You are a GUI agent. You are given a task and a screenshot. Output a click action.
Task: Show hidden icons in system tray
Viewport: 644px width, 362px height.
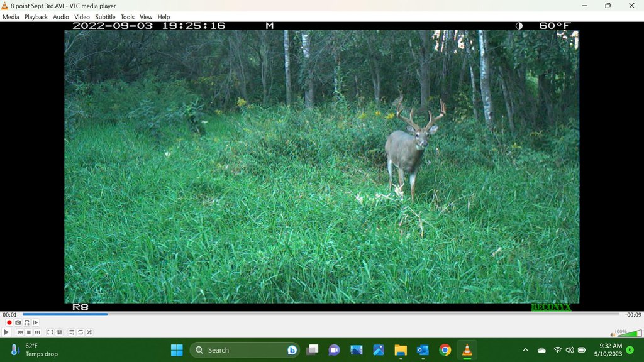click(x=525, y=350)
